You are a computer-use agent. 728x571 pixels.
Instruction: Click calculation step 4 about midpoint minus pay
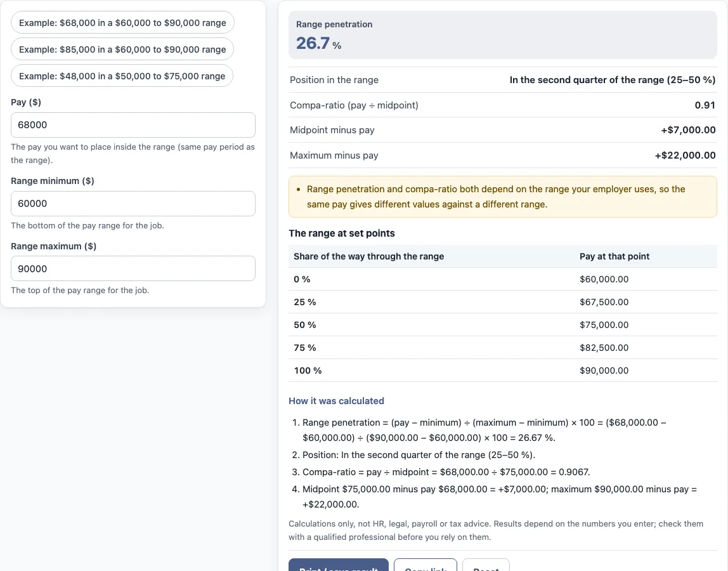click(x=500, y=497)
